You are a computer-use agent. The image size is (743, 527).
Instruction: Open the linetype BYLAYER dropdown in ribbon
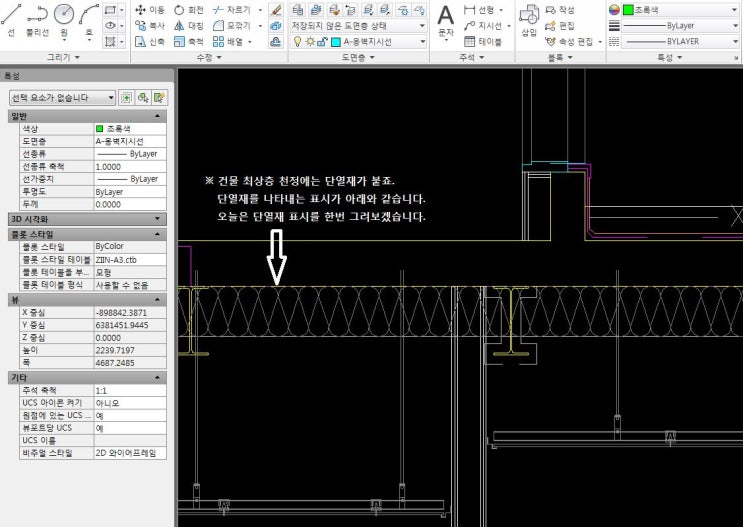pos(680,42)
